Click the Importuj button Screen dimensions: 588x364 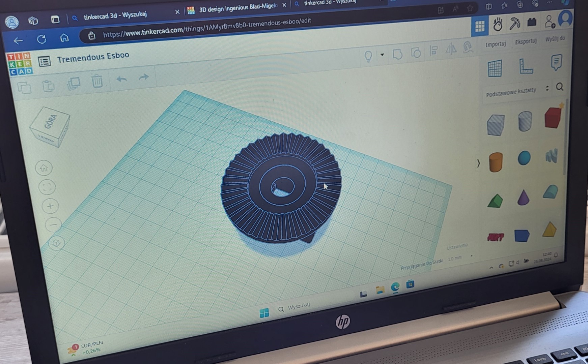tap(496, 44)
